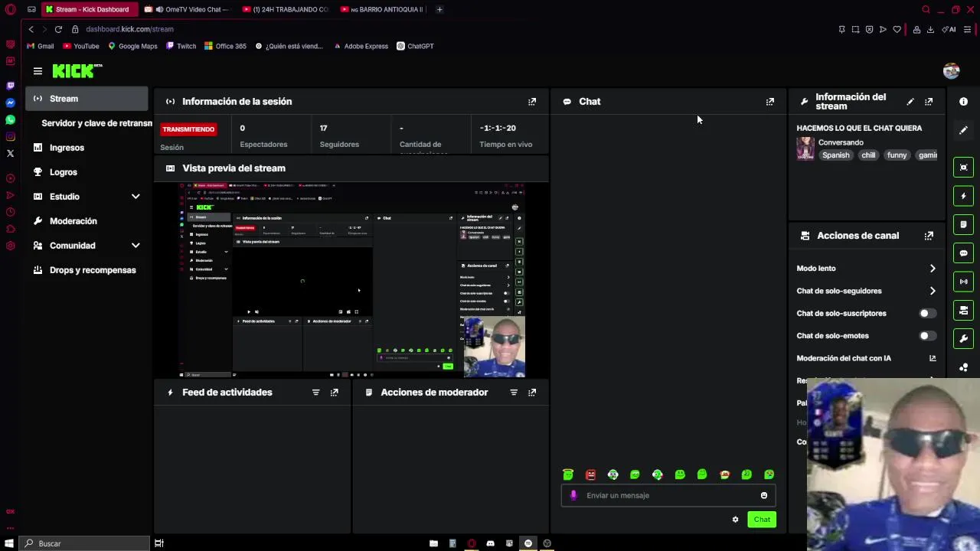Viewport: 980px width, 551px height.
Task: Toggle the session info broadcast widget
Action: click(x=964, y=282)
